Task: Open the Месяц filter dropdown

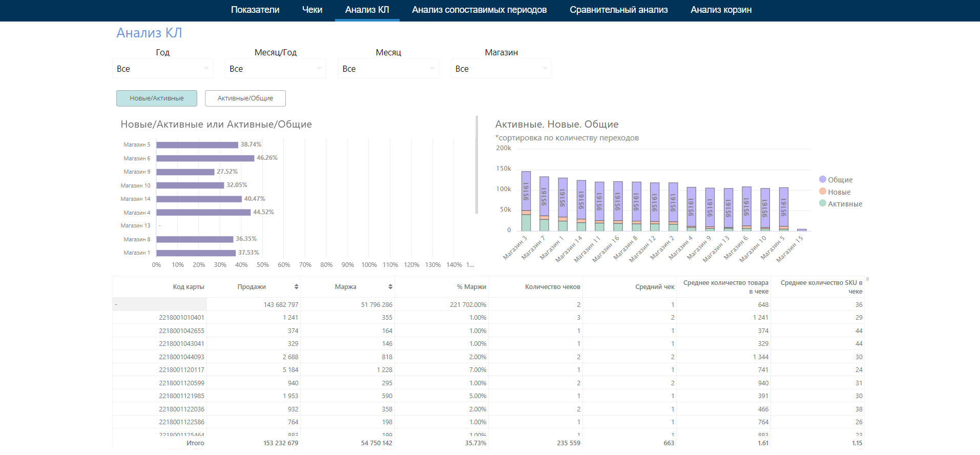Action: click(388, 69)
